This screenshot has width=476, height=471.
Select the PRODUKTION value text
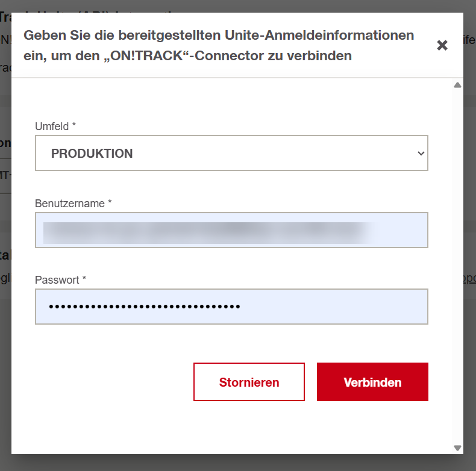click(92, 154)
